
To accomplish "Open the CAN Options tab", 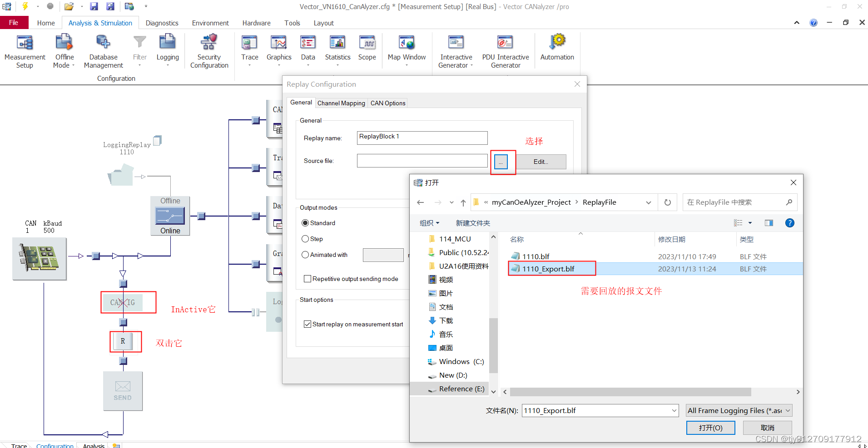I will [x=388, y=103].
